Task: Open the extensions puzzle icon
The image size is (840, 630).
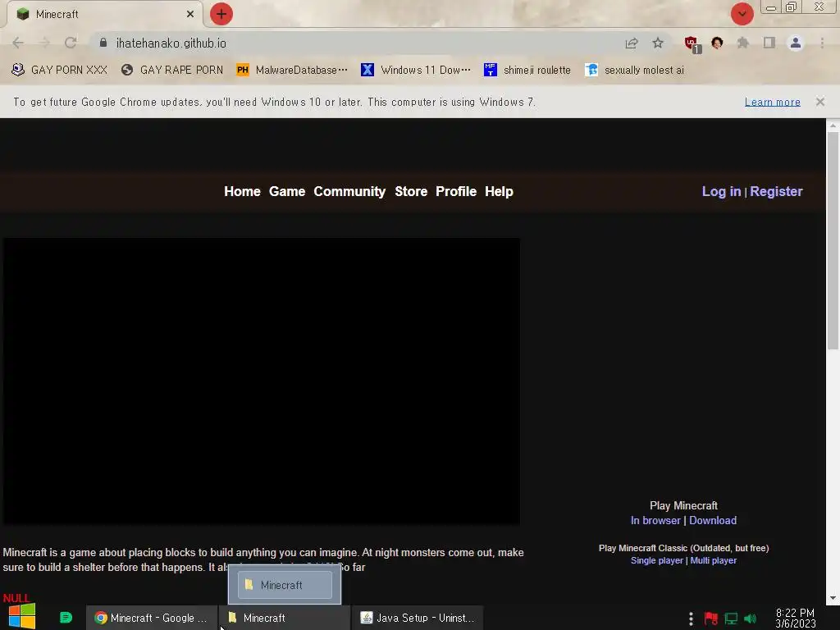Action: click(x=743, y=43)
